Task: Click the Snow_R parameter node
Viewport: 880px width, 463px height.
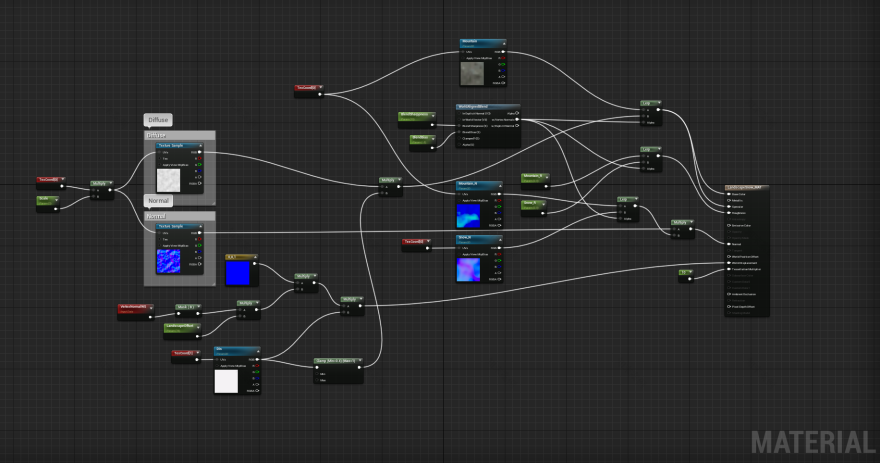Action: pyautogui.click(x=531, y=203)
